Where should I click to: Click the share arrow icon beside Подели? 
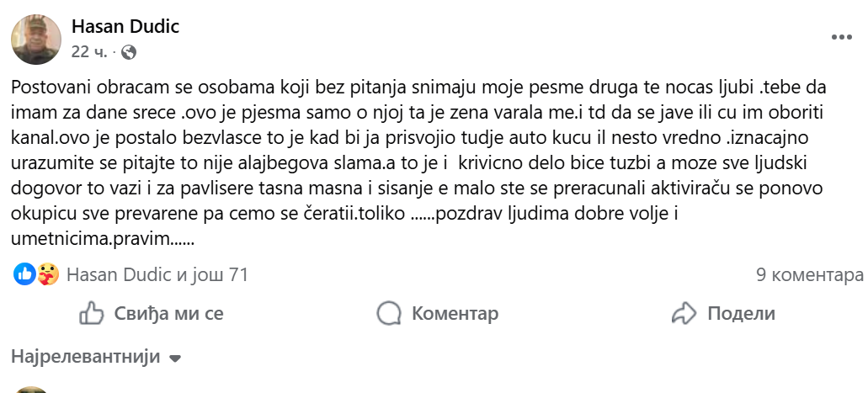pos(684,315)
